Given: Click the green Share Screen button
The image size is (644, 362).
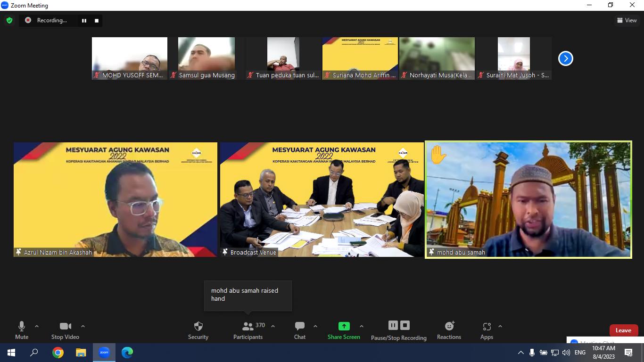Looking at the screenshot, I should tap(344, 330).
